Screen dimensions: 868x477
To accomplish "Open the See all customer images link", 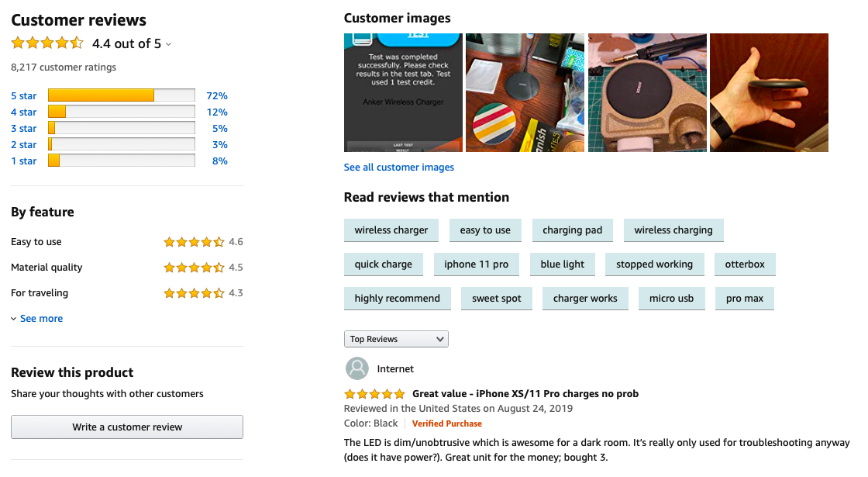I will coord(399,168).
